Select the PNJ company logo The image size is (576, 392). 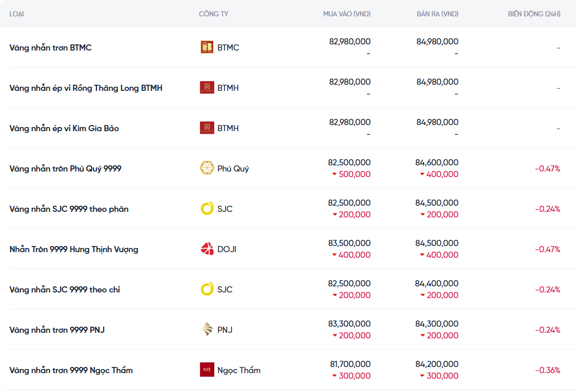(x=207, y=330)
